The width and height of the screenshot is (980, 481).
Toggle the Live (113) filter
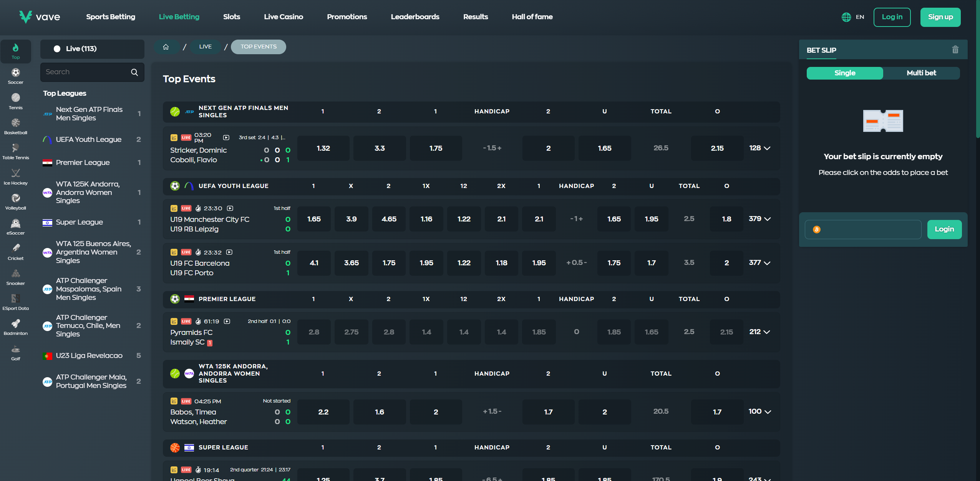click(92, 49)
